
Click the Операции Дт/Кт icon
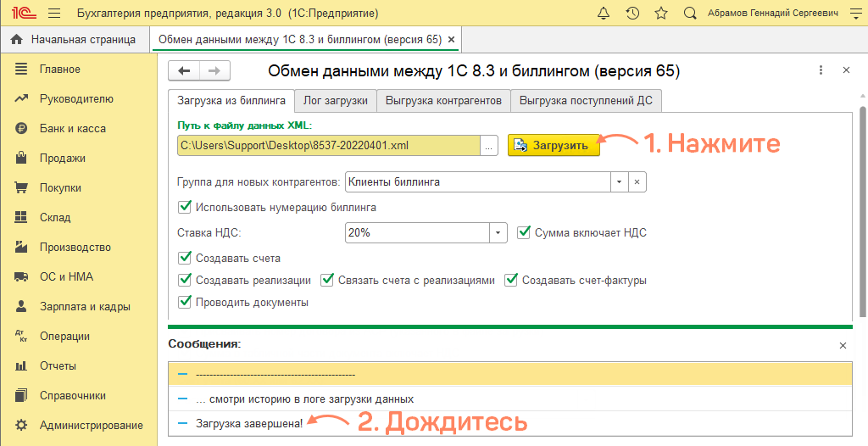click(21, 337)
